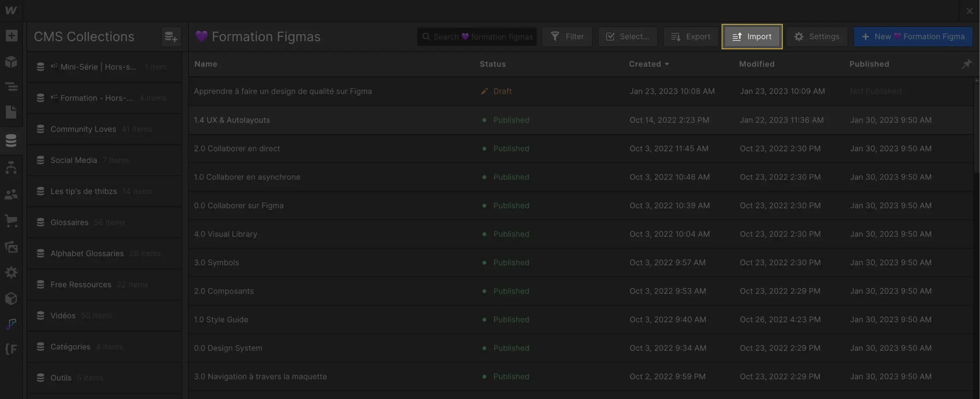Viewport: 980px width, 399px height.
Task: Open the Catégories collection
Action: click(x=104, y=347)
